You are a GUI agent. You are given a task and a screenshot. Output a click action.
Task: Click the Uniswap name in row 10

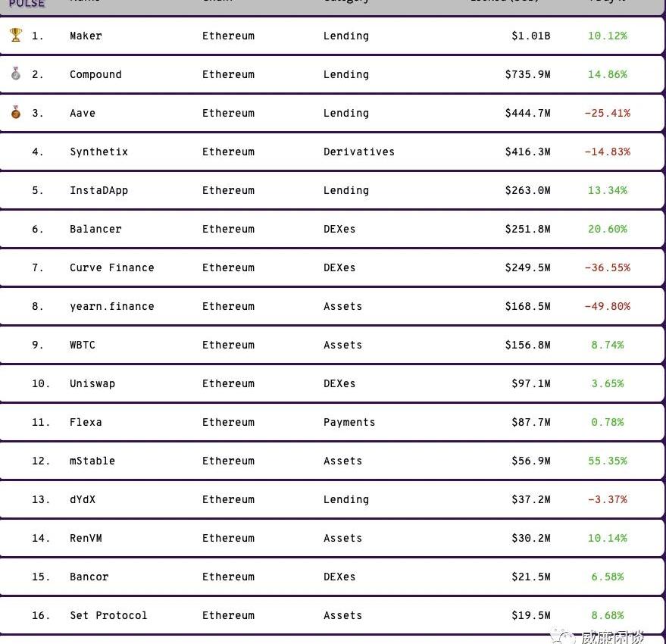coord(92,383)
